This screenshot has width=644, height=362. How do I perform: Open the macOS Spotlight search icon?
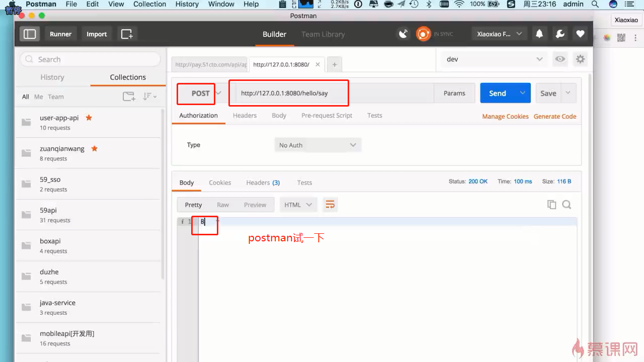click(x=595, y=4)
